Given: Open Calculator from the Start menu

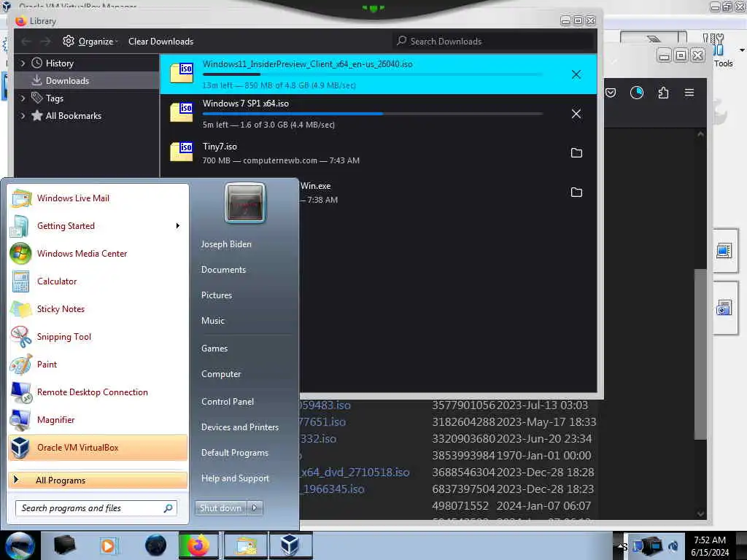Looking at the screenshot, I should click(98, 281).
